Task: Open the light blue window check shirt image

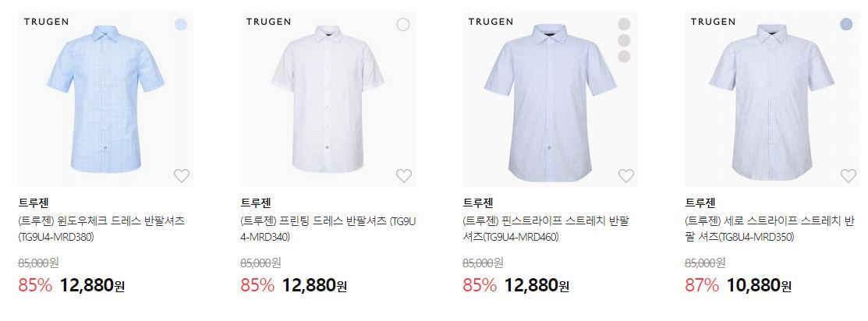Action: click(x=106, y=99)
